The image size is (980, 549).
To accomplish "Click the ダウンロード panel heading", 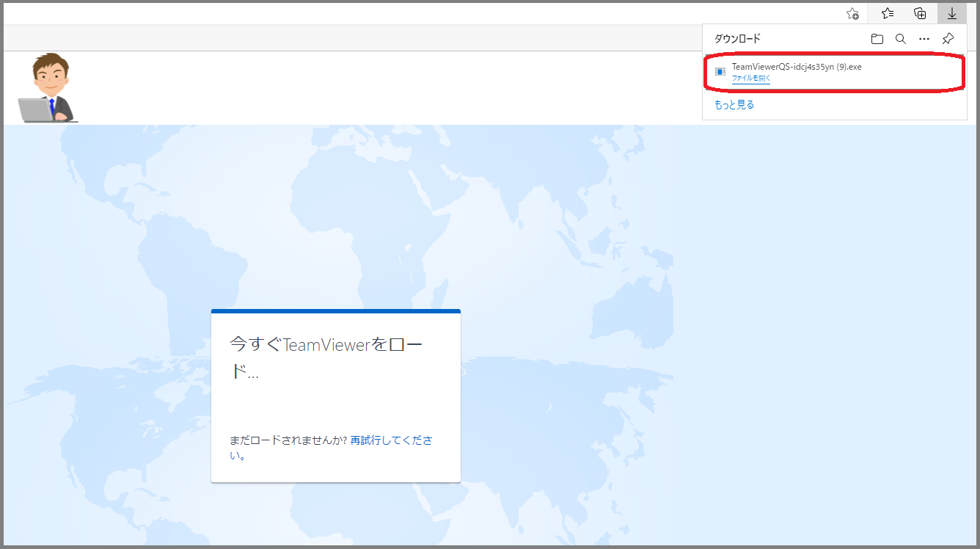I will pos(737,39).
